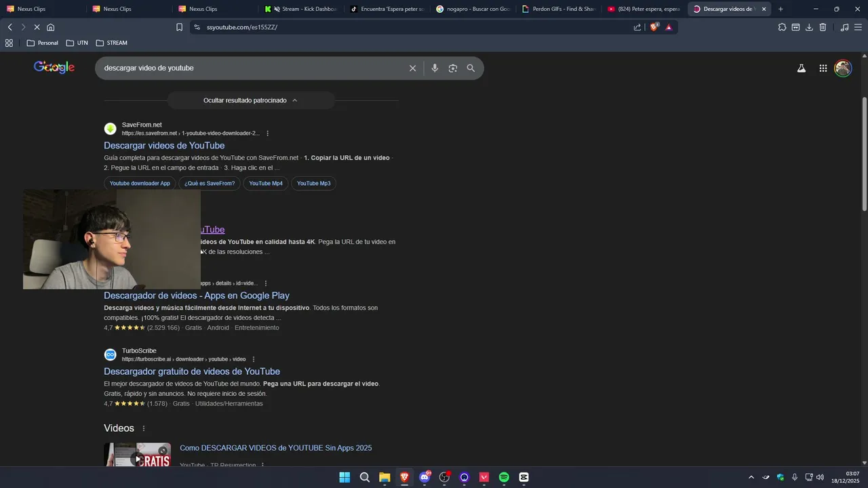Open more options for TurboScribe result
Image resolution: width=868 pixels, height=488 pixels.
click(254, 359)
